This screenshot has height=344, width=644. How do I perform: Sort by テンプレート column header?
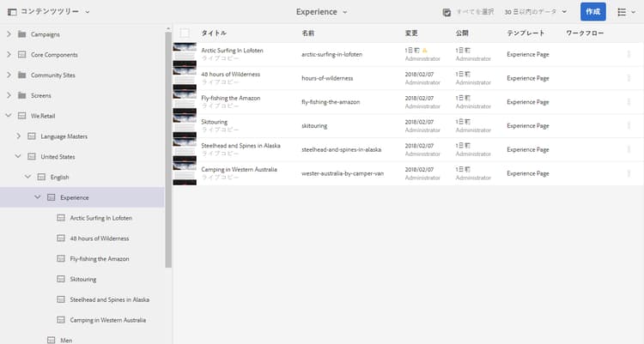point(526,33)
